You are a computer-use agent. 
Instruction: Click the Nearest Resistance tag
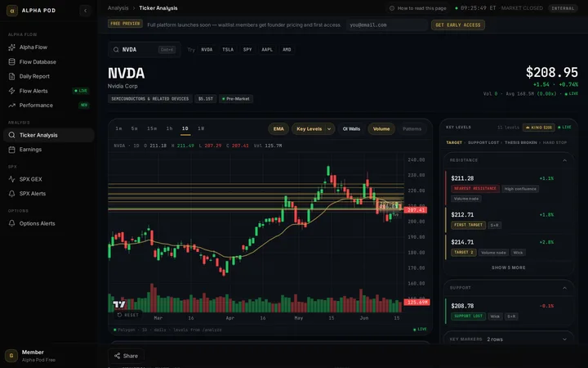click(x=475, y=189)
